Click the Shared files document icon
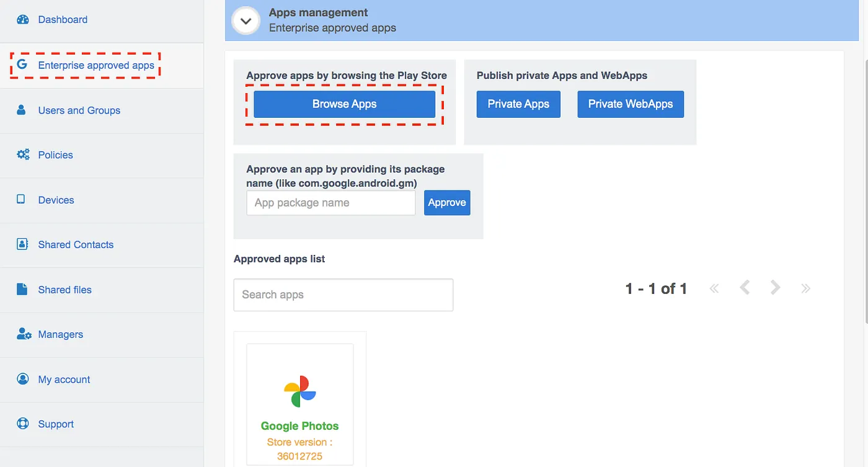 (22, 289)
